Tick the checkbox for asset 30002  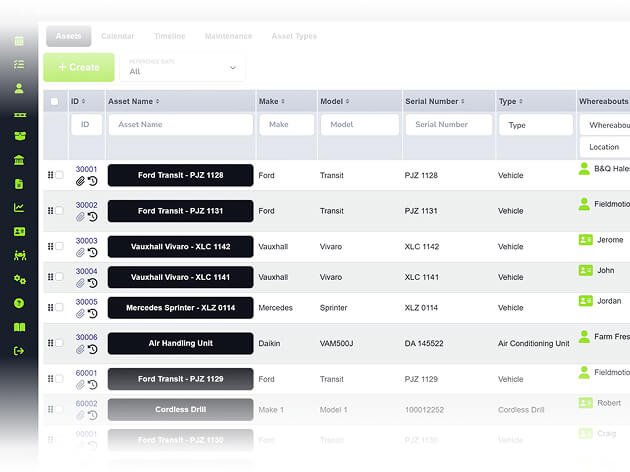point(59,210)
